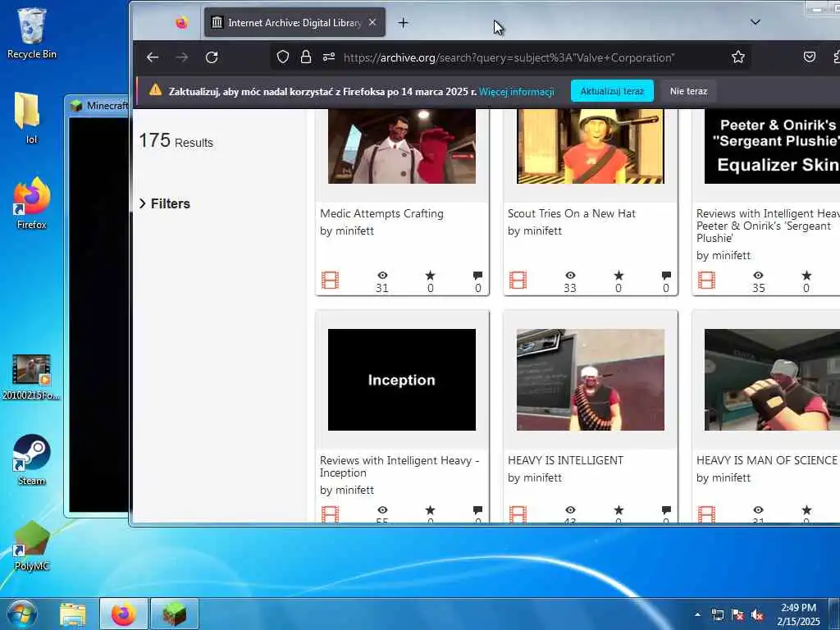Open the muted volume tray icon

click(x=757, y=615)
